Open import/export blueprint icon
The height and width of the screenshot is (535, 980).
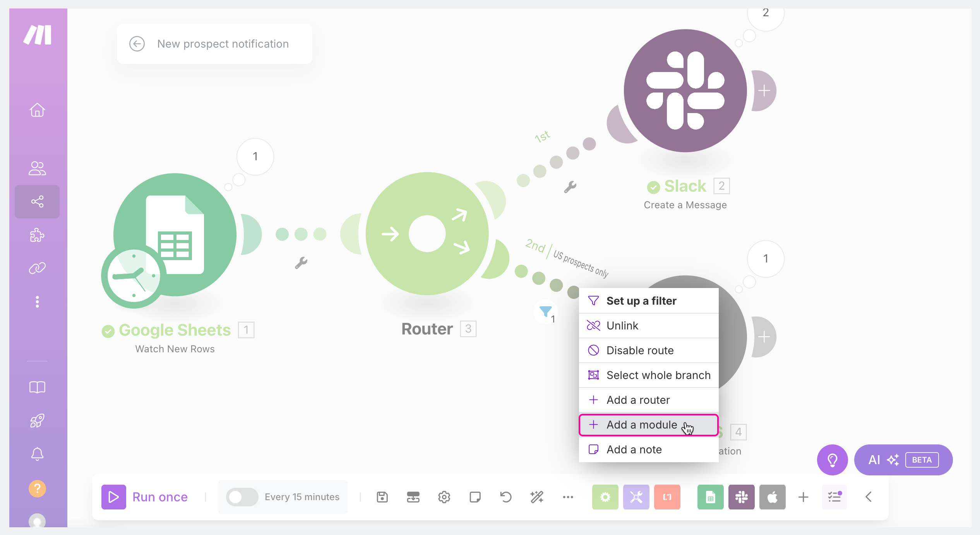pyautogui.click(x=413, y=497)
